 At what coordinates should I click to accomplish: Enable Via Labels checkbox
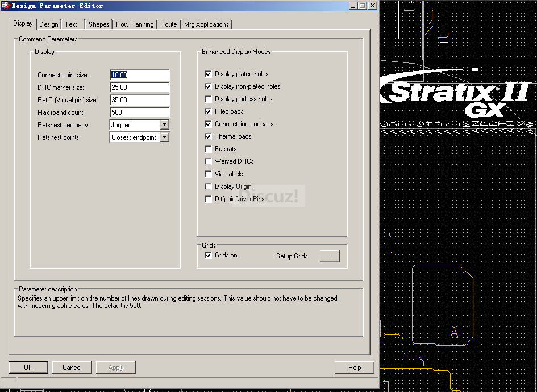208,174
